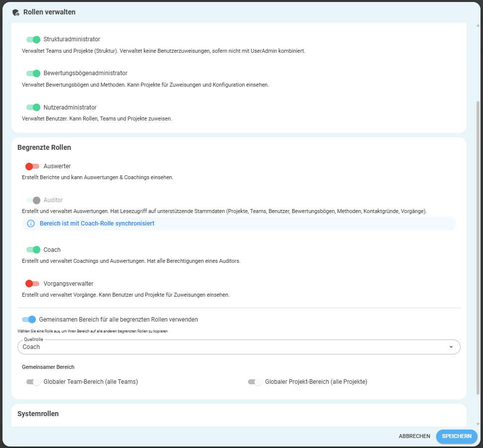The height and width of the screenshot is (448, 483).
Task: Click the Bewertungsbögenadministrator label
Action: tap(85, 73)
